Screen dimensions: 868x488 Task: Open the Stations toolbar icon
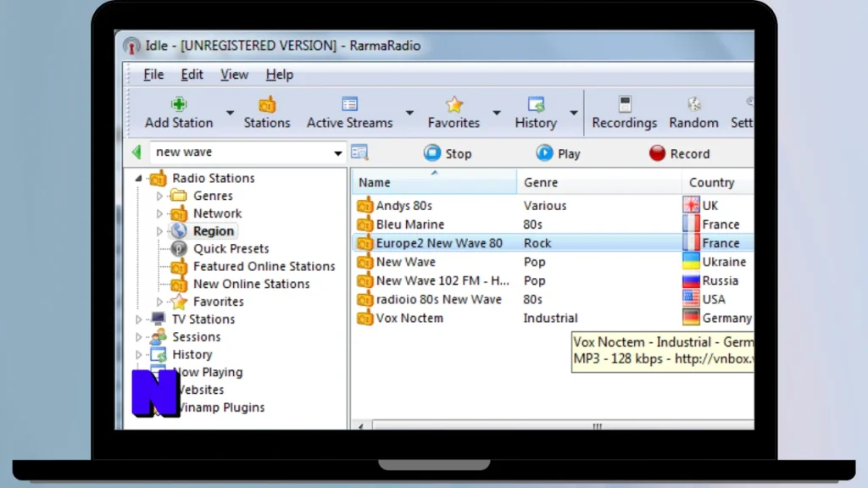point(267,113)
